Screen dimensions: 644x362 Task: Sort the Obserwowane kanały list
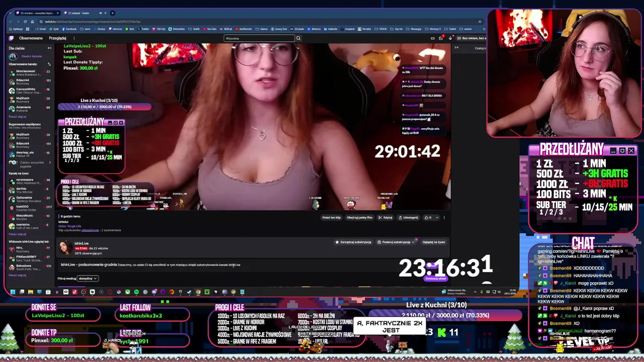[x=49, y=64]
